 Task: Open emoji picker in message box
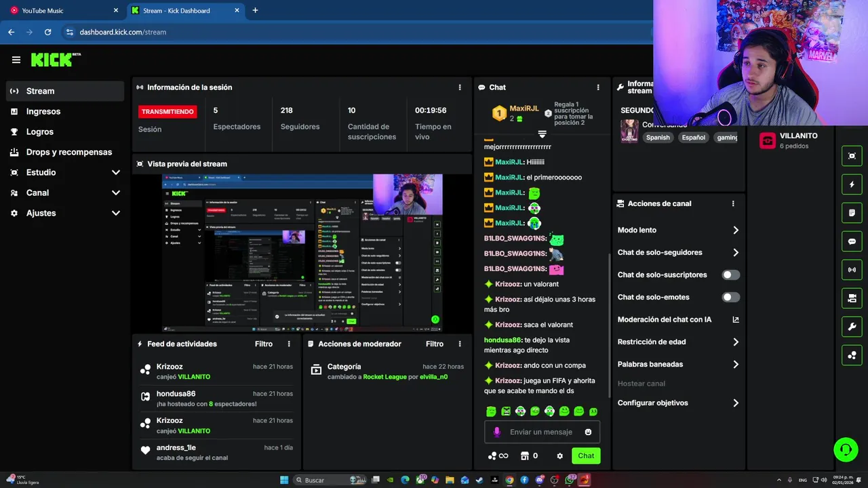[588, 432]
